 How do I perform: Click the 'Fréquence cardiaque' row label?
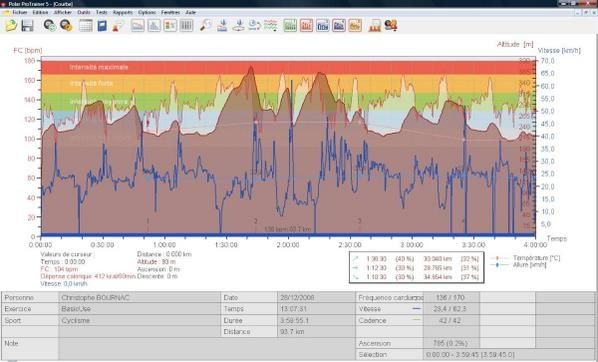[391, 298]
